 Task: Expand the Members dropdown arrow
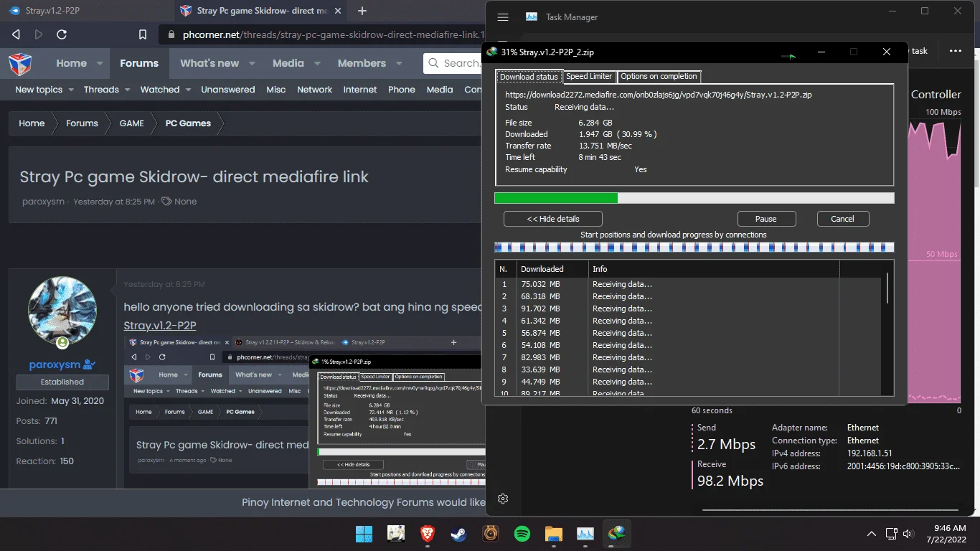(x=399, y=63)
